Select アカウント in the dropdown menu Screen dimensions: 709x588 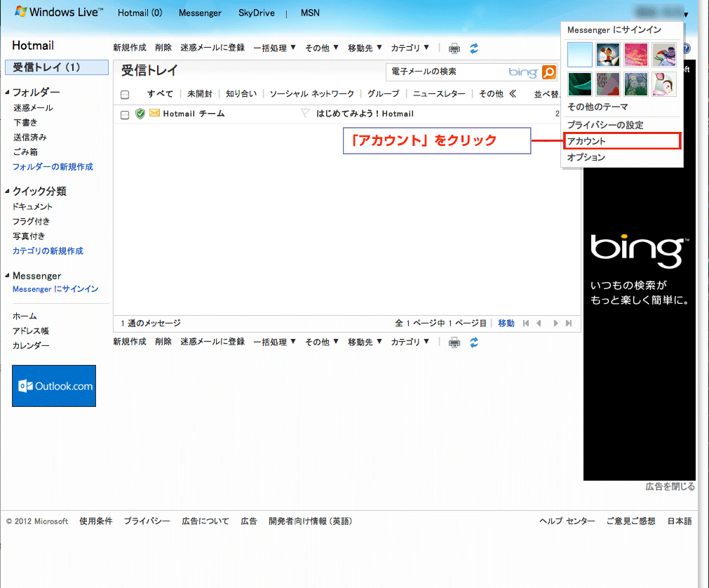tap(622, 140)
